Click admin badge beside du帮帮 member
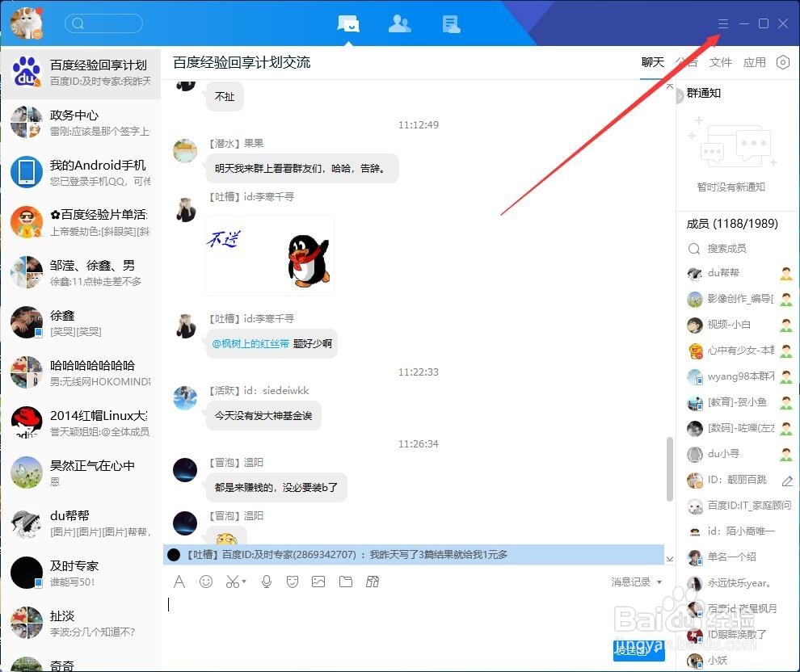The width and height of the screenshot is (800, 672). pyautogui.click(x=786, y=274)
